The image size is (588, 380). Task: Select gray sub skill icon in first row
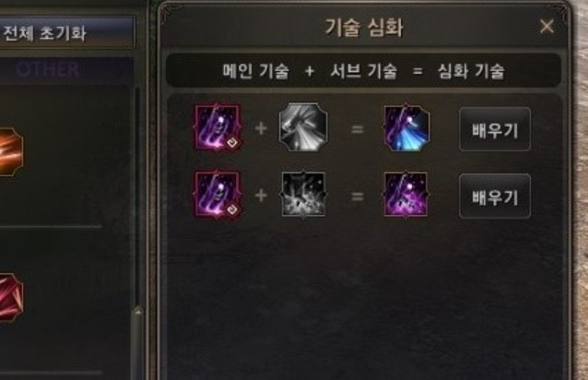click(x=303, y=128)
